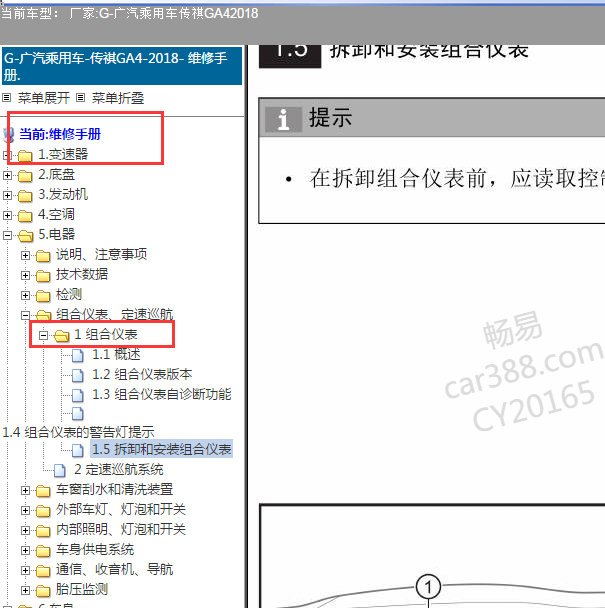Click the 2.底盘 folder icon
Screen dimensions: 605x608
coord(25,176)
